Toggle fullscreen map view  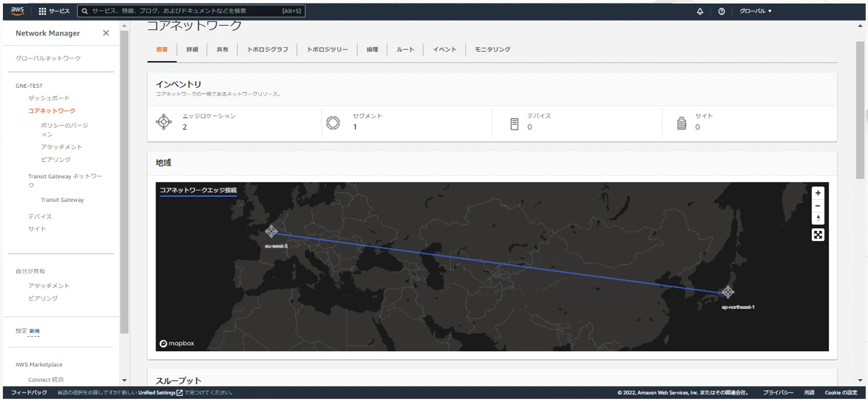point(818,235)
